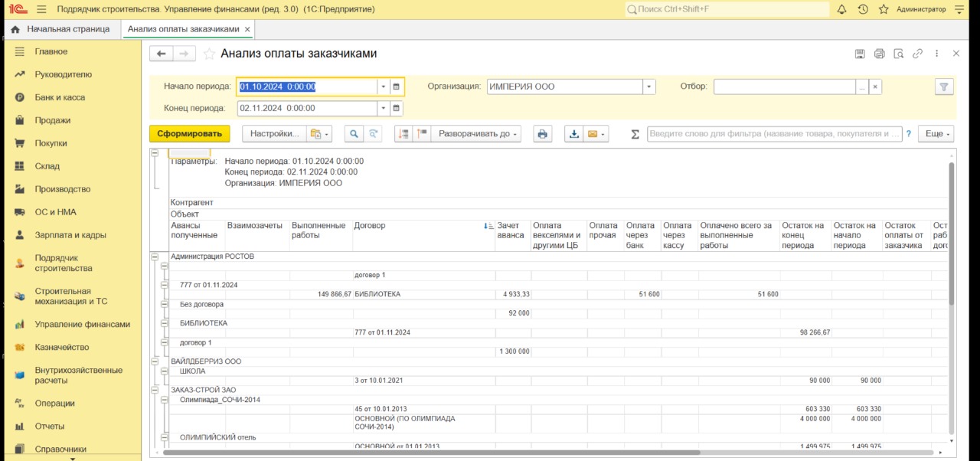Viewport: 980px width, 461px height.
Task: Save the report to file with the download icon
Action: coord(573,133)
